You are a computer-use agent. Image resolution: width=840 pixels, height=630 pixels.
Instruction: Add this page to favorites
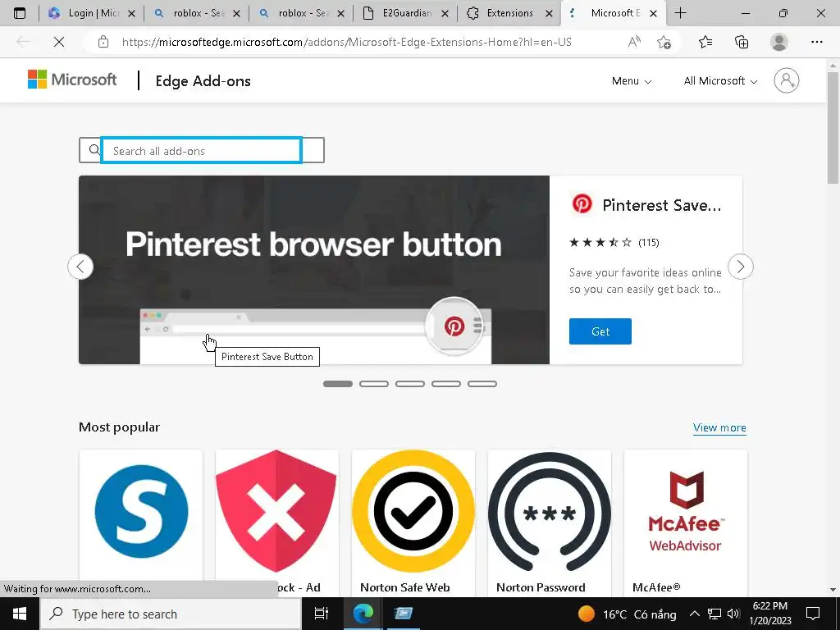[664, 42]
